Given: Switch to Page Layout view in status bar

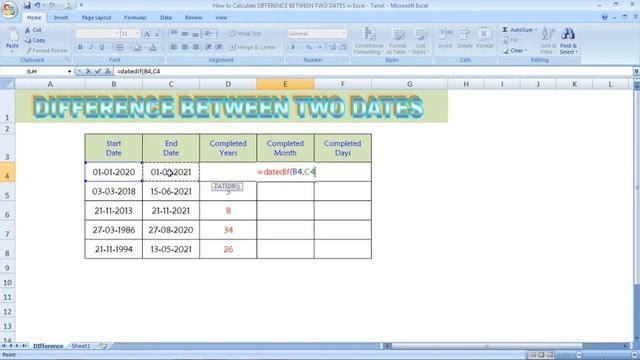Looking at the screenshot, I should pyautogui.click(x=541, y=355).
